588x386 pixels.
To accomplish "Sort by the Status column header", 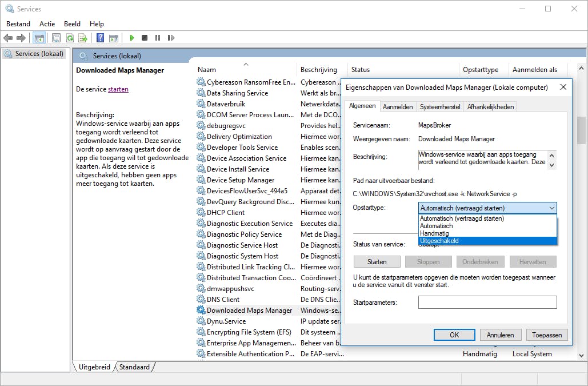I will (403, 70).
